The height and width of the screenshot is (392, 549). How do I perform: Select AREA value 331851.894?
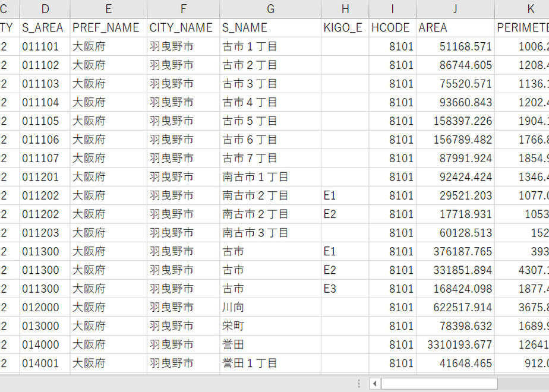pos(455,270)
